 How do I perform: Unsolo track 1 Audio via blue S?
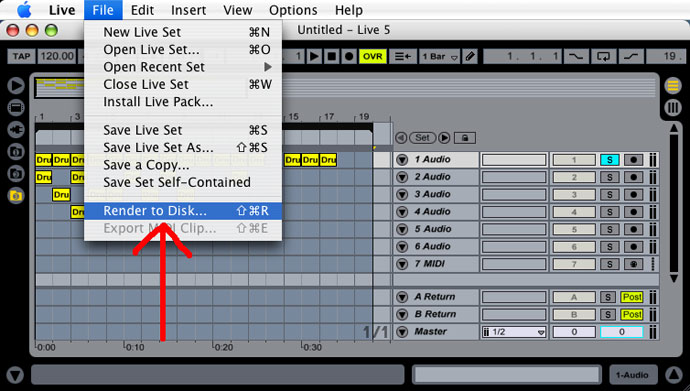[609, 160]
